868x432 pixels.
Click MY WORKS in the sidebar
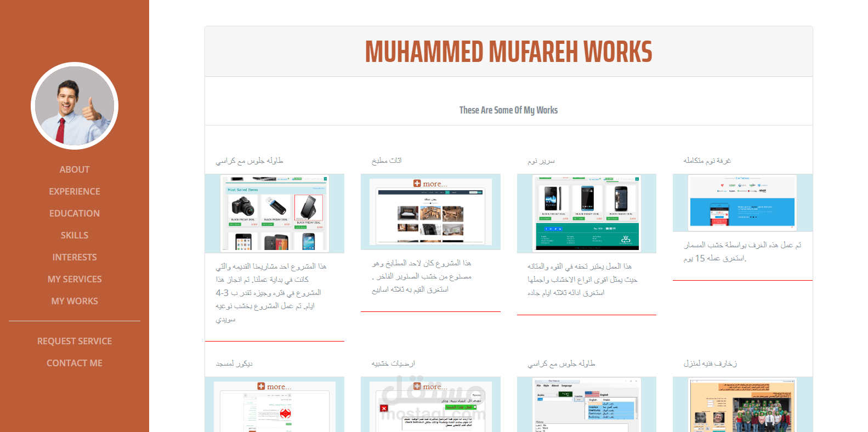[x=75, y=301]
